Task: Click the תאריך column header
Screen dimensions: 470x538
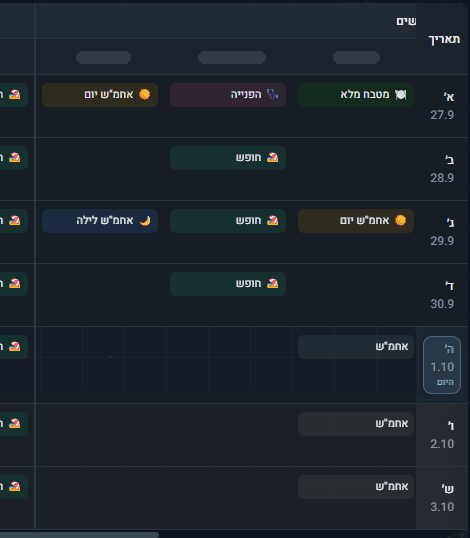Action: point(444,39)
